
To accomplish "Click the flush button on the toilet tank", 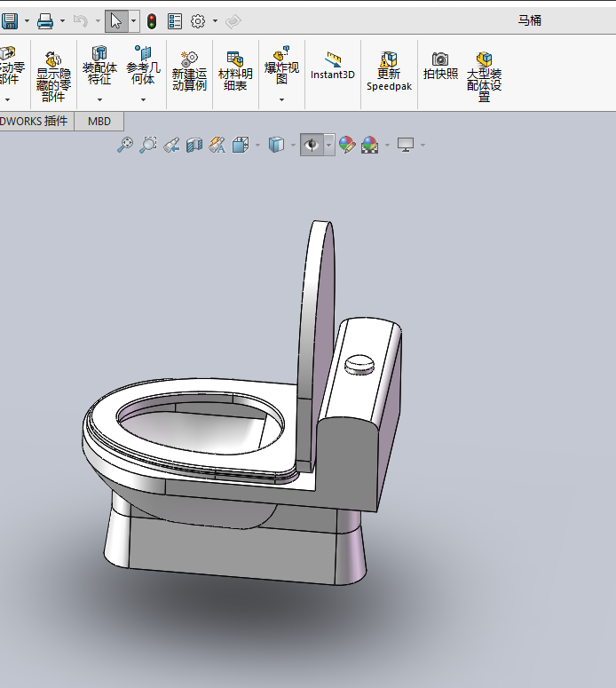I will [x=360, y=364].
